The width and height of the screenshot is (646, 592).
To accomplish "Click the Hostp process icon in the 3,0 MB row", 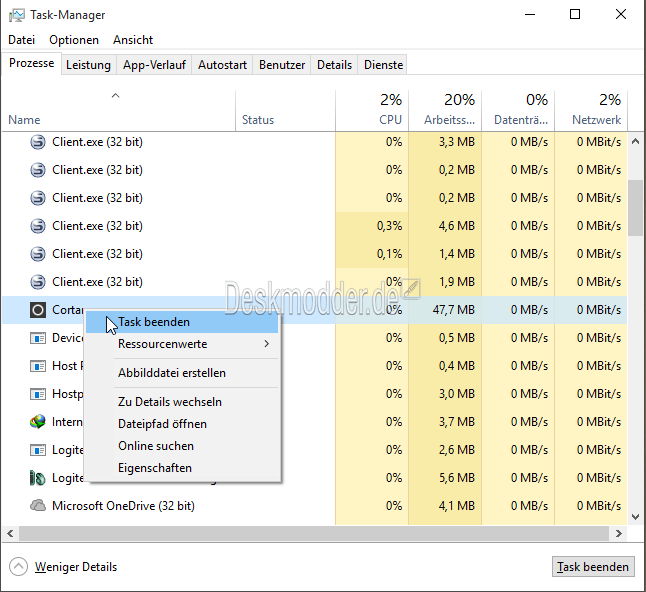I will pos(38,394).
